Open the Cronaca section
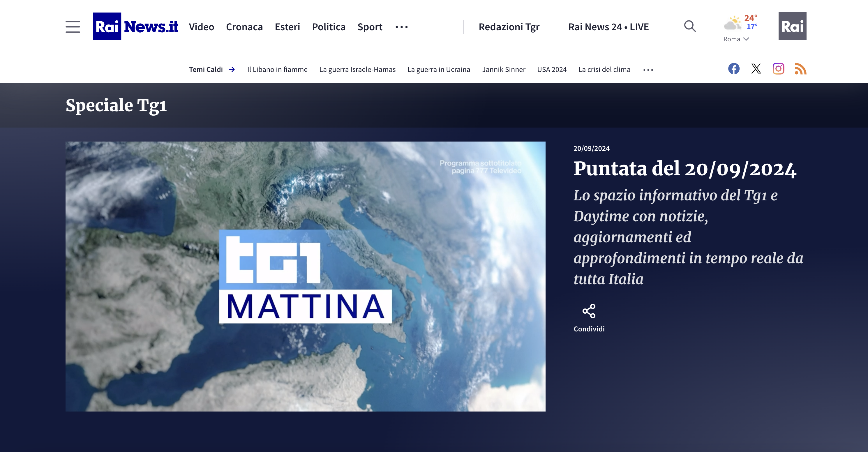 pos(244,27)
